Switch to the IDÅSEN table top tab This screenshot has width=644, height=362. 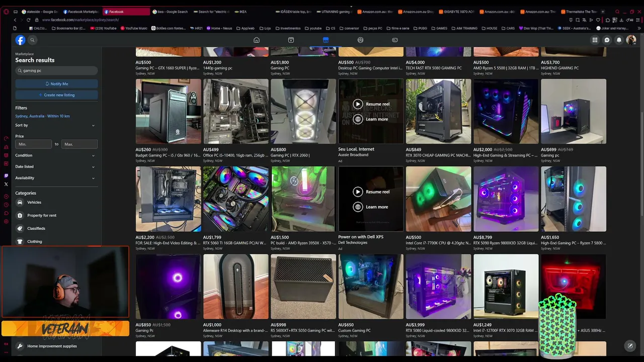[294, 12]
